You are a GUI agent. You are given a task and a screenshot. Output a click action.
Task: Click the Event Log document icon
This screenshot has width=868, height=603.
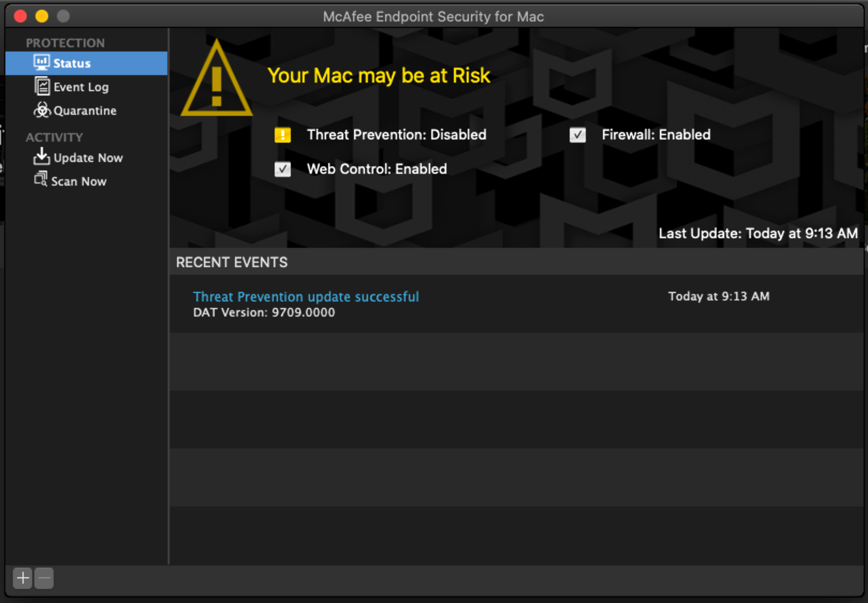click(x=42, y=86)
